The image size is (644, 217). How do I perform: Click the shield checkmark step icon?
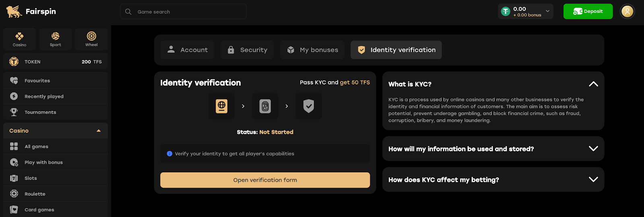(308, 106)
